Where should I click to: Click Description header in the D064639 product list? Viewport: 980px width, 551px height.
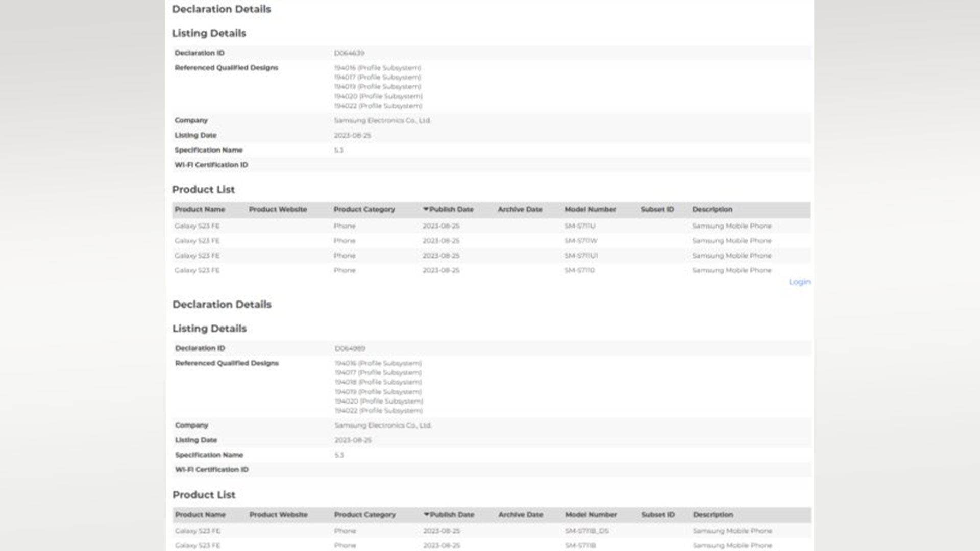pyautogui.click(x=712, y=209)
